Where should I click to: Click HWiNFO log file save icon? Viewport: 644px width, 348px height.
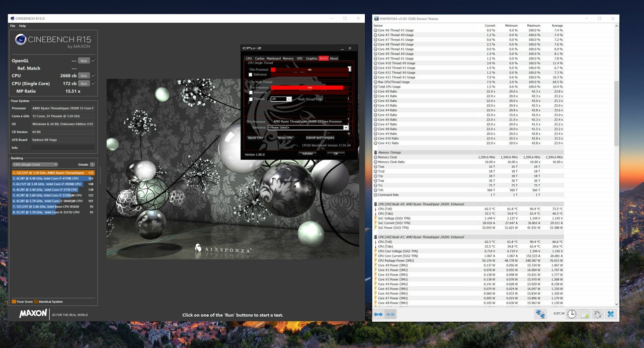(585, 314)
